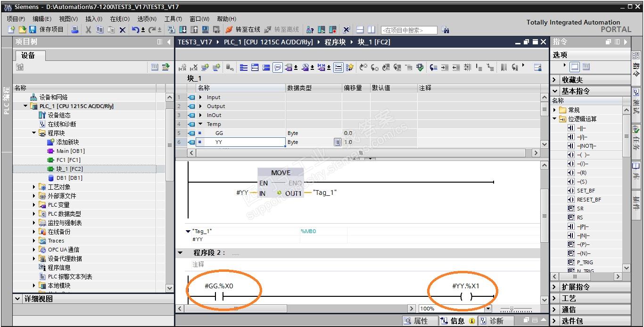The image size is (644, 327).
Task: Open the 工具(T) menu
Action: point(173,19)
